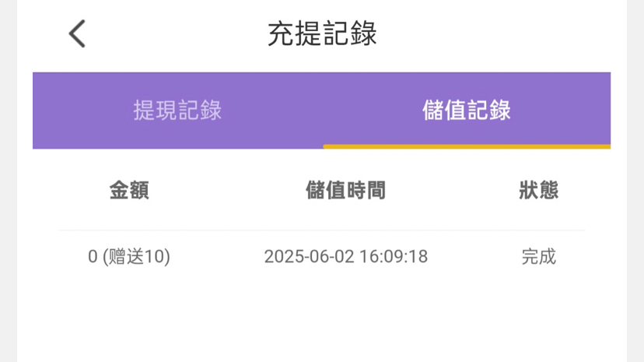This screenshot has height=362, width=644.
Task: Click the yellow underline beneath 儲值記錄
Action: pyautogui.click(x=466, y=146)
